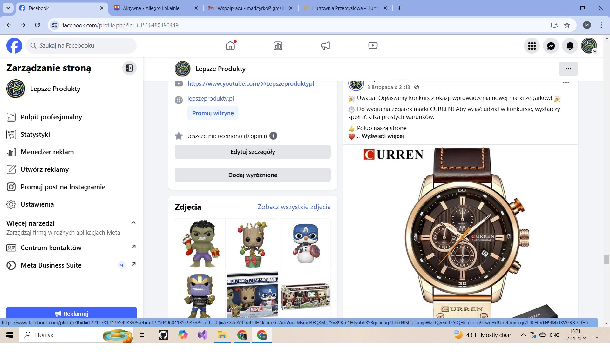Open Meta Business Suite link
The height and width of the screenshot is (364, 610).
pyautogui.click(x=71, y=265)
